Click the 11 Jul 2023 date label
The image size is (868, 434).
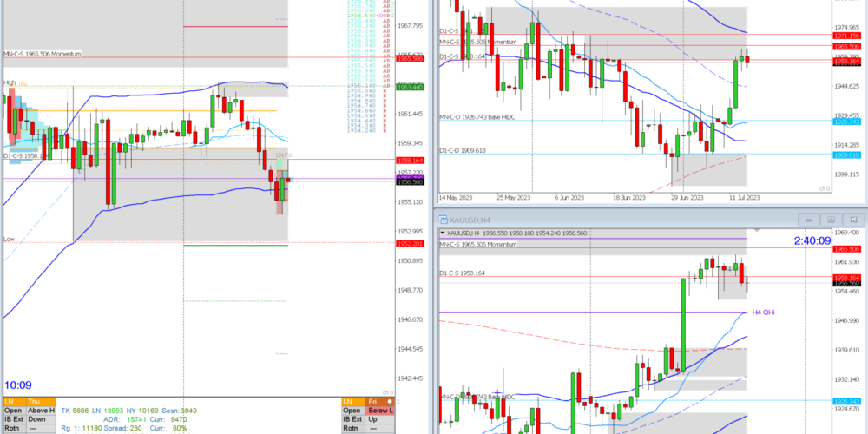pos(745,197)
